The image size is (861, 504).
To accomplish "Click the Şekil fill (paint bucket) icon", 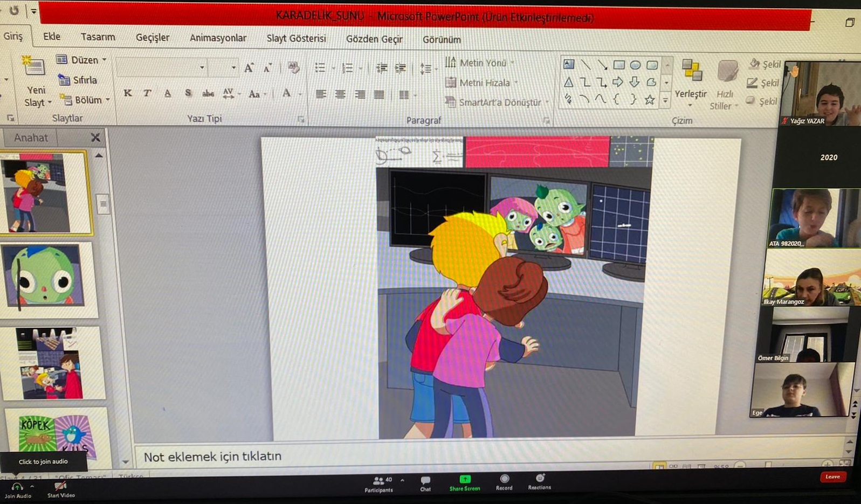I will click(x=755, y=64).
